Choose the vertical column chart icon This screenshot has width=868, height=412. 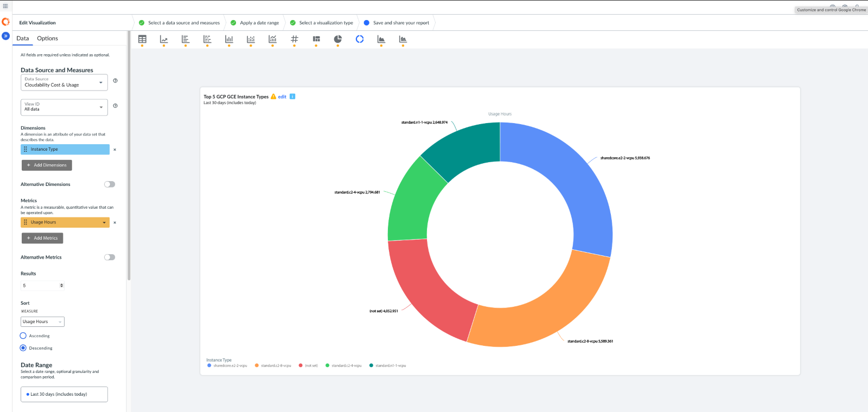click(229, 39)
